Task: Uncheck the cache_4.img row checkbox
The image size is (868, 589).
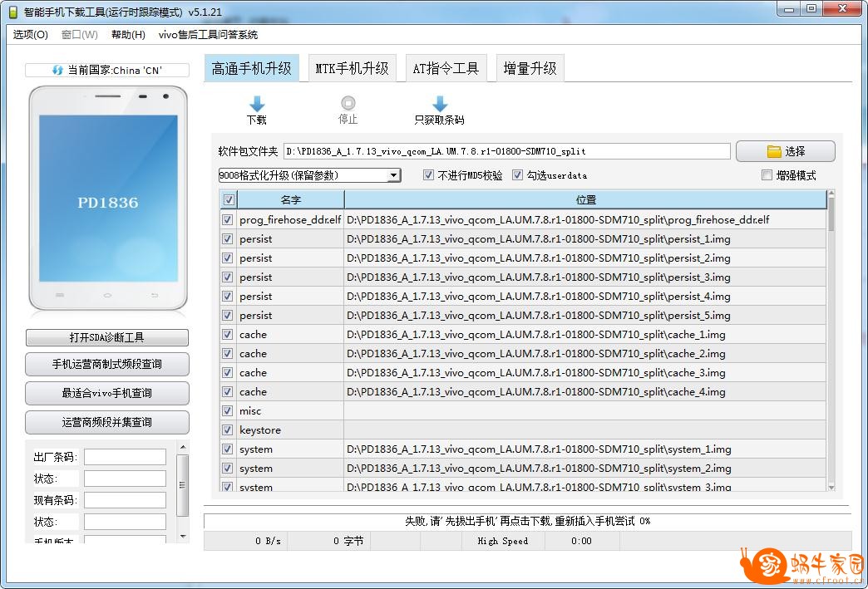Action: 227,391
